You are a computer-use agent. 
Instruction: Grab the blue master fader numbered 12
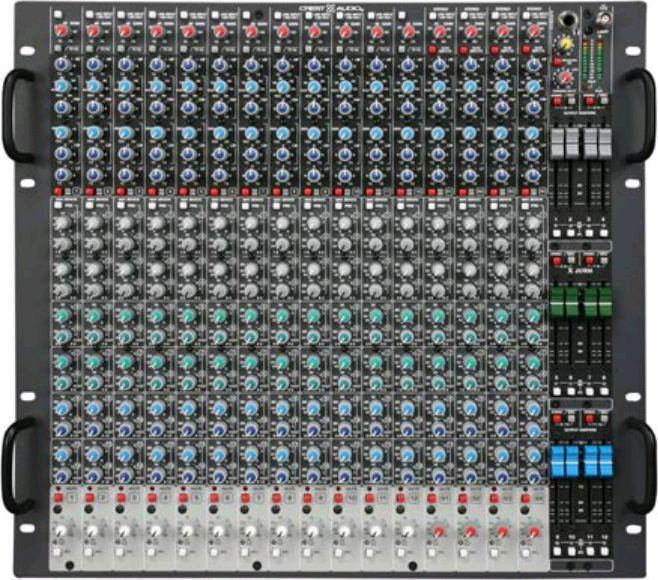click(605, 461)
